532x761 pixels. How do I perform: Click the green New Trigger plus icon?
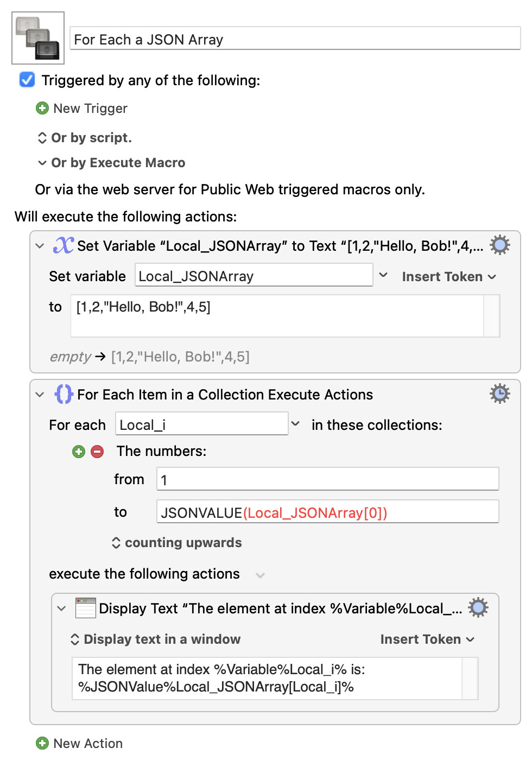(42, 108)
